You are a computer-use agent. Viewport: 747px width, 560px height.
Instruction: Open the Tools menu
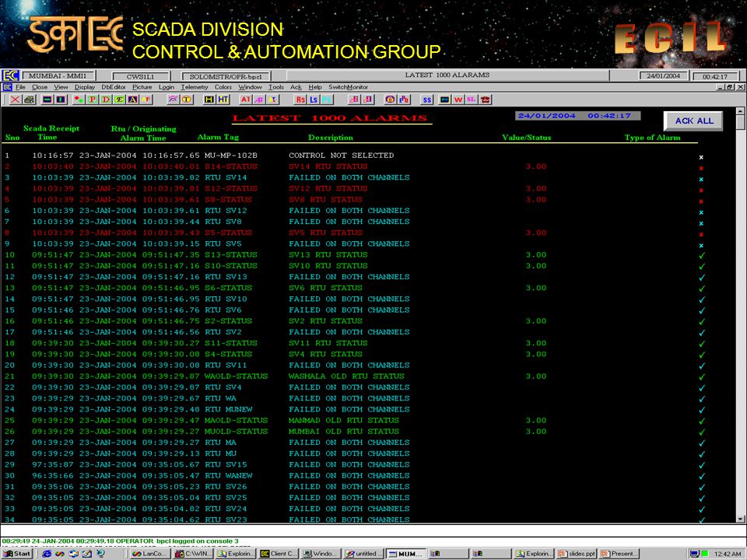tap(275, 87)
